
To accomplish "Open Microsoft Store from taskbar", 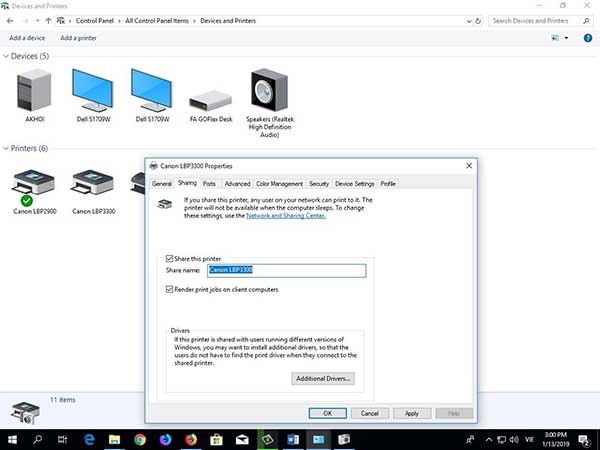I will (x=217, y=440).
